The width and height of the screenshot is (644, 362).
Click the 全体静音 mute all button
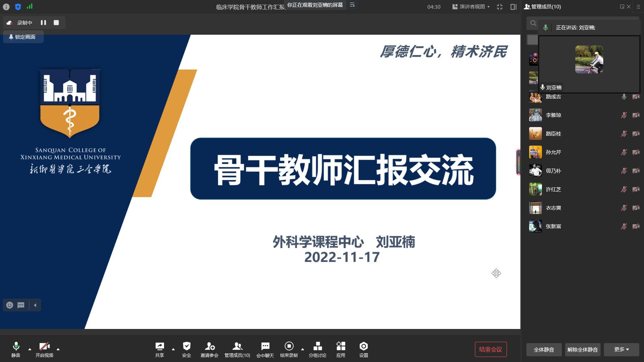tap(544, 350)
